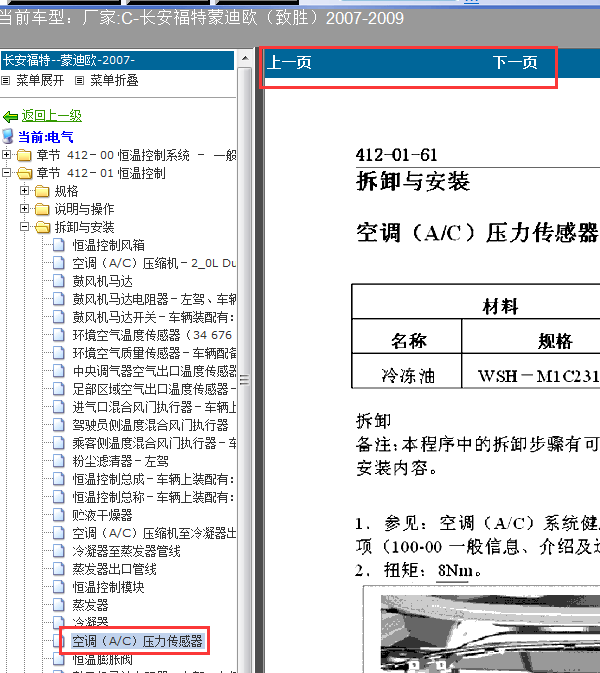Image resolution: width=600 pixels, height=673 pixels.
Task: Click page icon next to 进气口混合风门执行器
Action: pyautogui.click(x=58, y=407)
